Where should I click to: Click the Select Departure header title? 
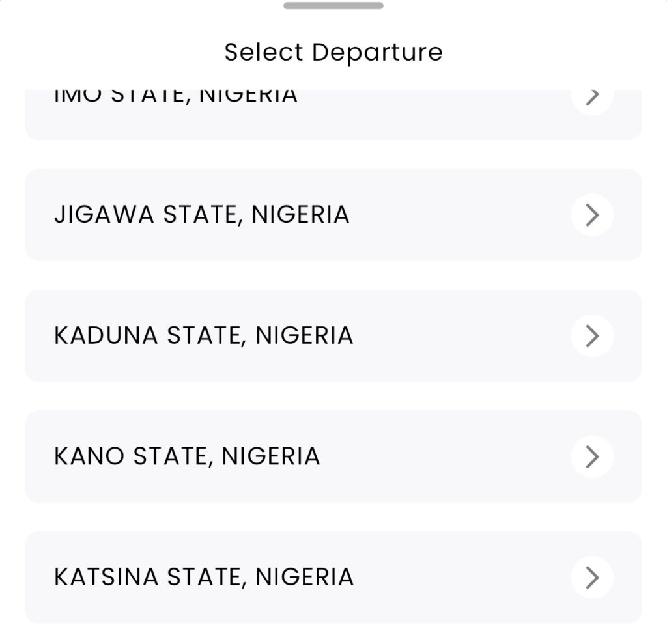pyautogui.click(x=333, y=52)
